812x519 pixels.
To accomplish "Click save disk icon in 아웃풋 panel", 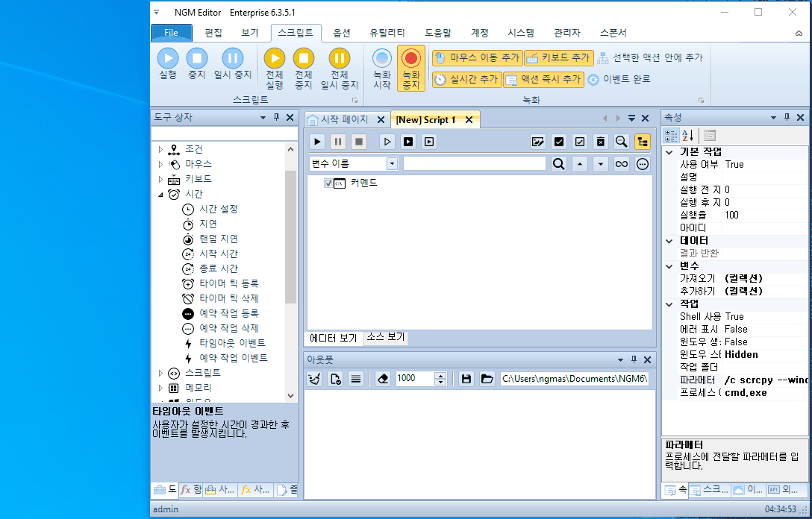I will pyautogui.click(x=466, y=379).
